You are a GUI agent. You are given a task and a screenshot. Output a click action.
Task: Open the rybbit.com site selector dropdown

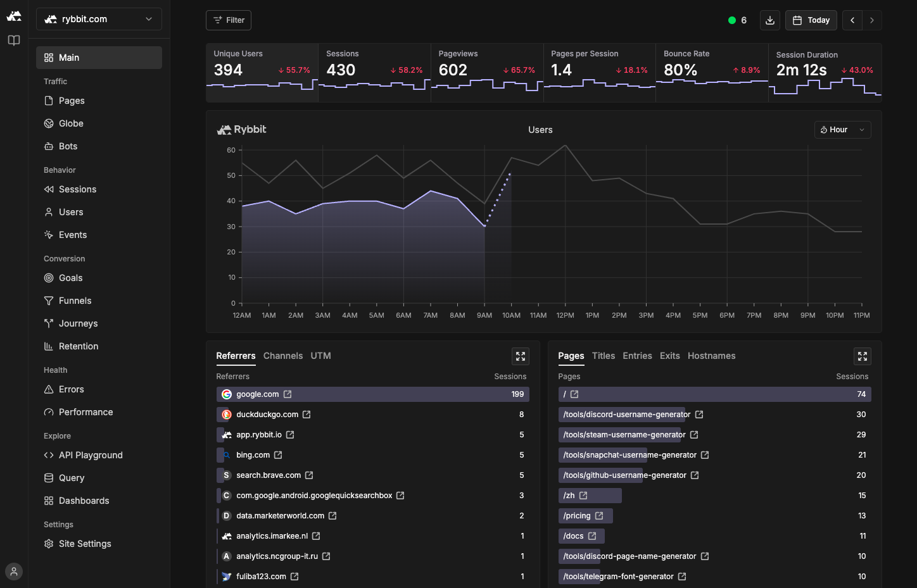(99, 19)
